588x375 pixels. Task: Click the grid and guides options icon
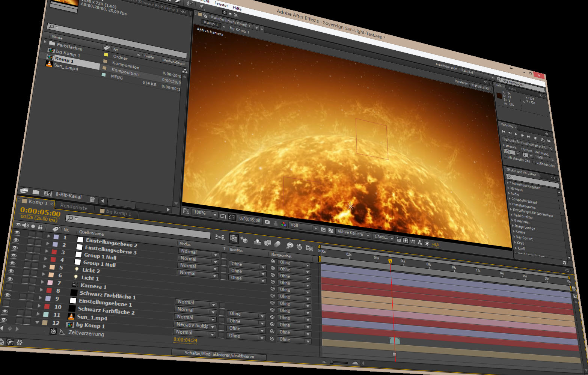click(x=223, y=216)
